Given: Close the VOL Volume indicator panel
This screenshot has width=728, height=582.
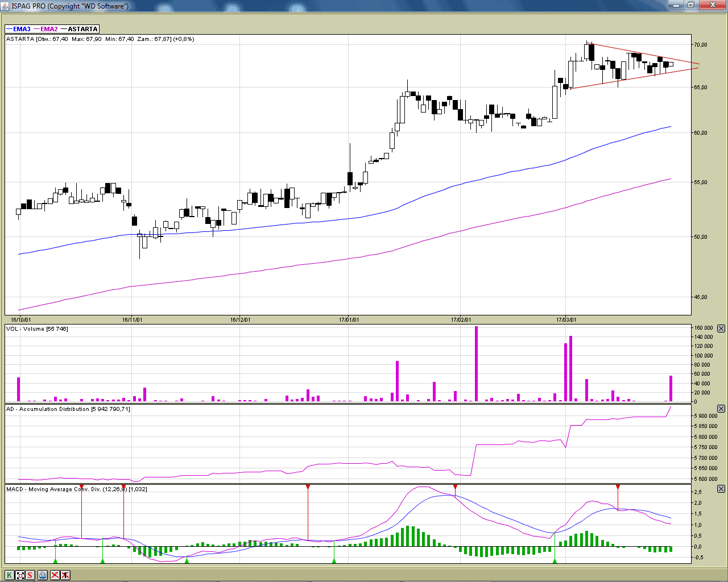Looking at the screenshot, I should (x=721, y=329).
